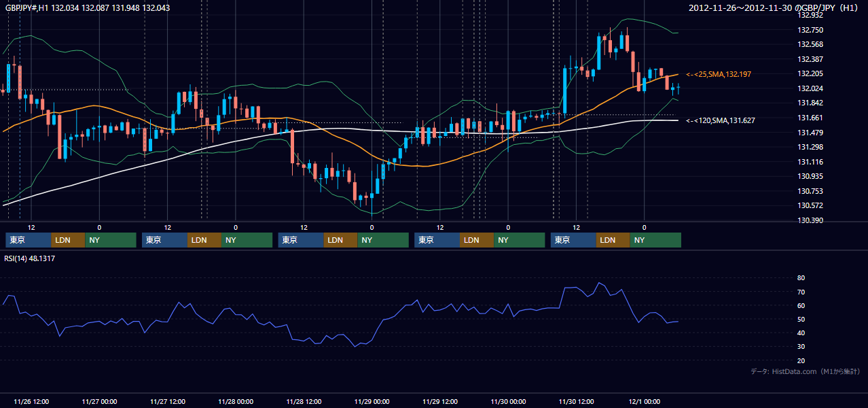This screenshot has height=408, width=868.
Task: Click price axis value 131.116
Action: [x=810, y=162]
